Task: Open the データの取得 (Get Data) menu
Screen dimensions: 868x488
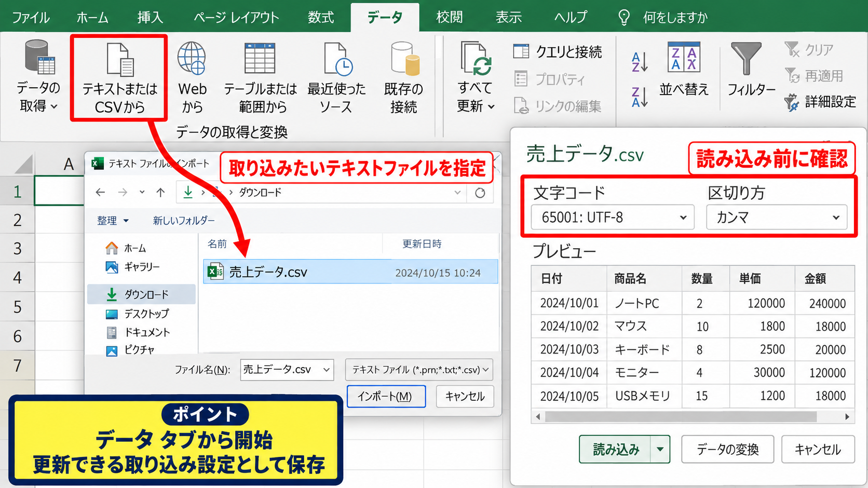Action: (39, 76)
